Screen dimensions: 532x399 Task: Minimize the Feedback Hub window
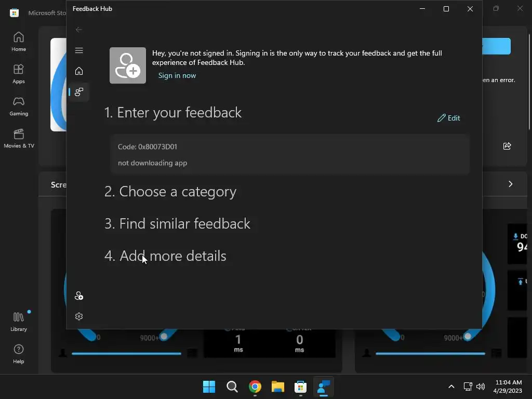click(422, 9)
